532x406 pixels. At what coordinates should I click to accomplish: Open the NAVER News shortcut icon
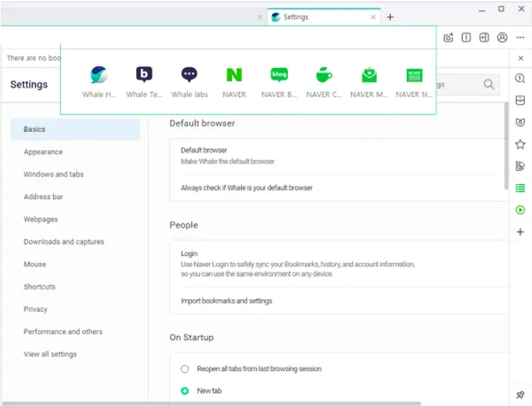point(414,75)
